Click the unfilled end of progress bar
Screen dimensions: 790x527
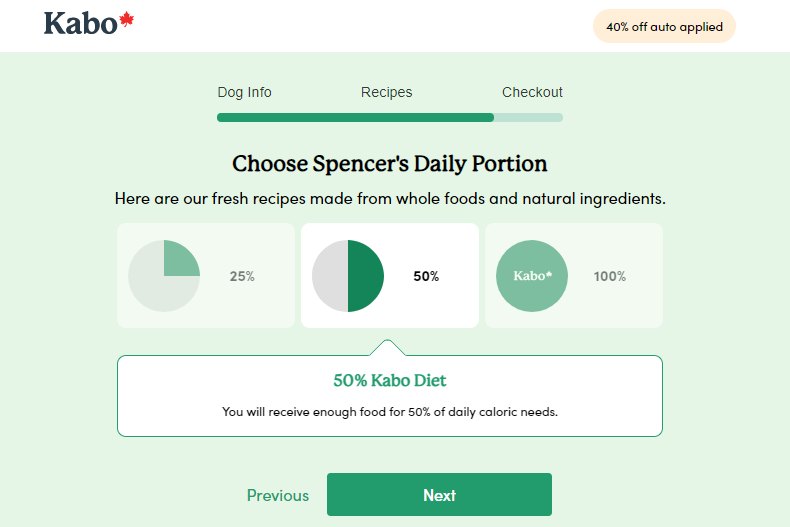528,117
